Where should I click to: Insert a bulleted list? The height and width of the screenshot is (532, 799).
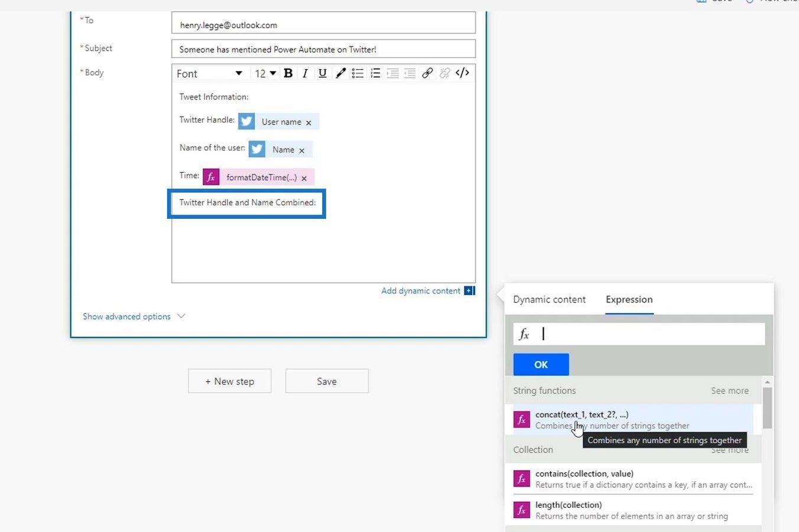[358, 73]
